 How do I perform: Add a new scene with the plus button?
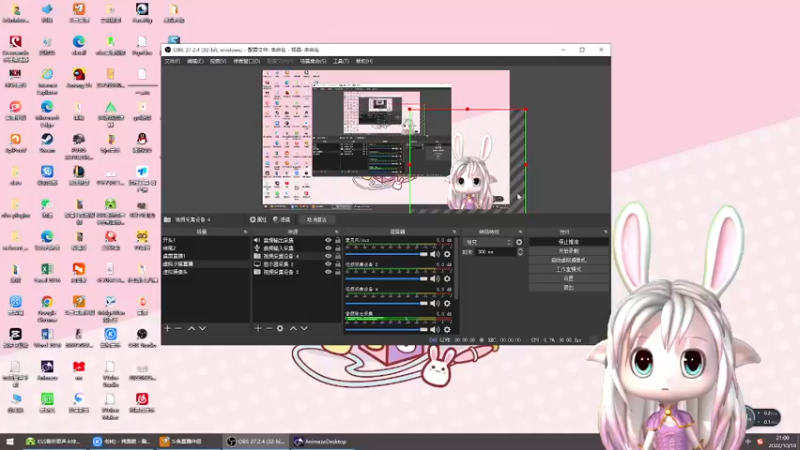click(167, 329)
